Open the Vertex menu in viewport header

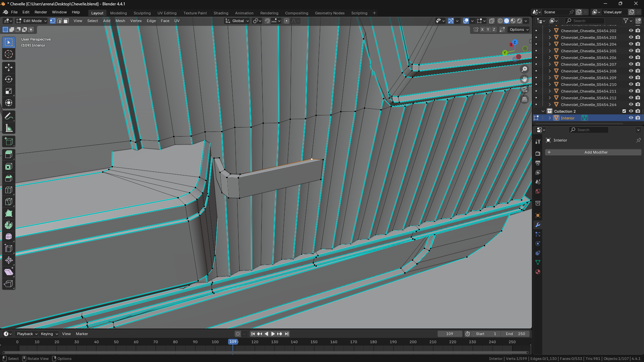[136, 21]
